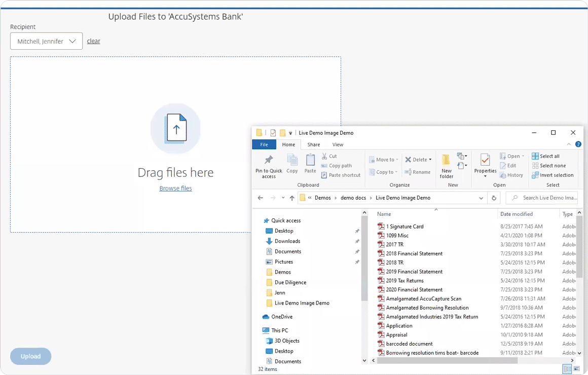
Task: Click the New folder icon
Action: 446,161
